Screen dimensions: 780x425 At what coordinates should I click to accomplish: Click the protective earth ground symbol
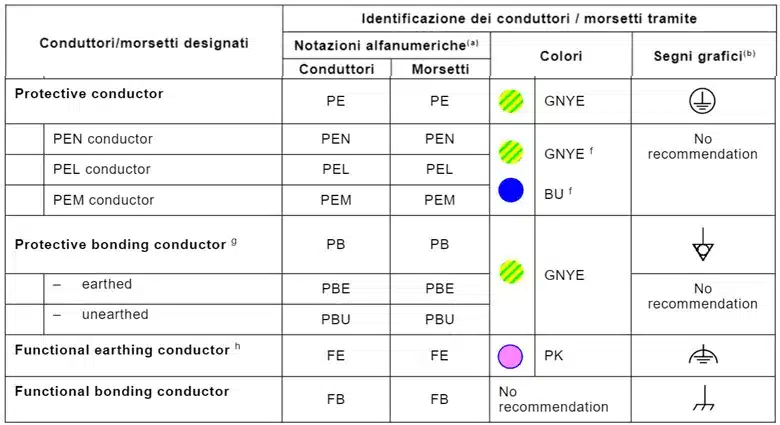(704, 101)
